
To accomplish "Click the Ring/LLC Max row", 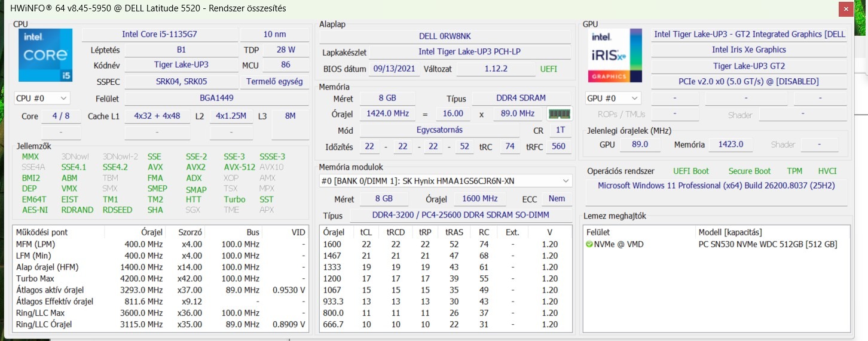I will point(160,313).
